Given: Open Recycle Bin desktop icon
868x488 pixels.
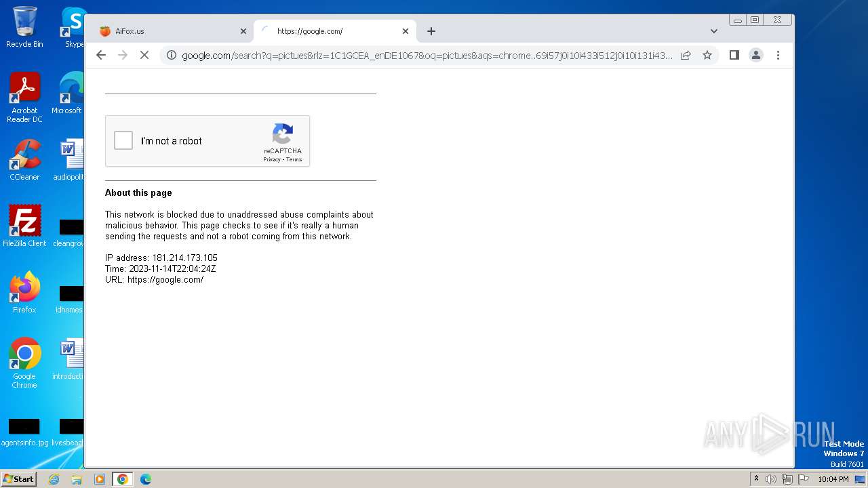Looking at the screenshot, I should [24, 27].
